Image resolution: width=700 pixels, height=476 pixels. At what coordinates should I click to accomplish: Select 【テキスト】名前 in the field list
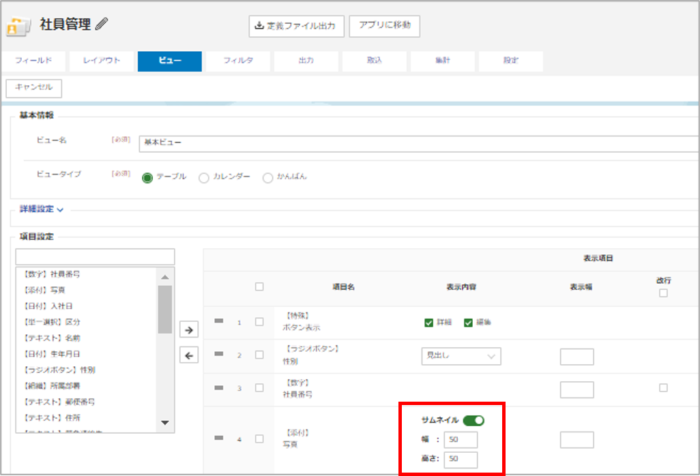(x=86, y=338)
